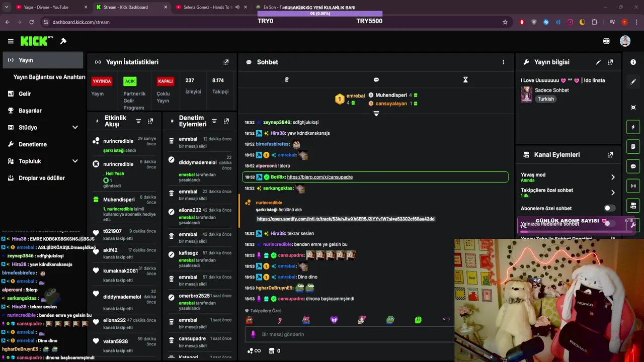Image resolution: width=644 pixels, height=362 pixels.
Task: Click the AÇIK partner program badge
Action: pos(130,81)
